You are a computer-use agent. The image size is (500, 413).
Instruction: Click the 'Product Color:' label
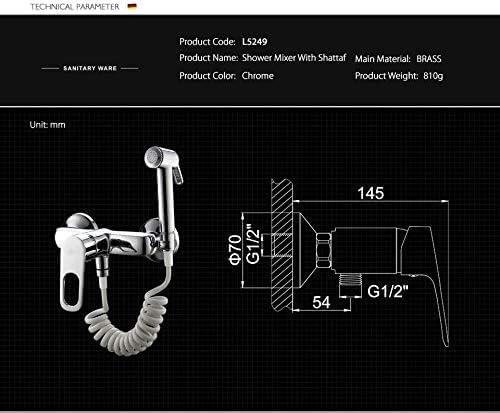coord(207,76)
